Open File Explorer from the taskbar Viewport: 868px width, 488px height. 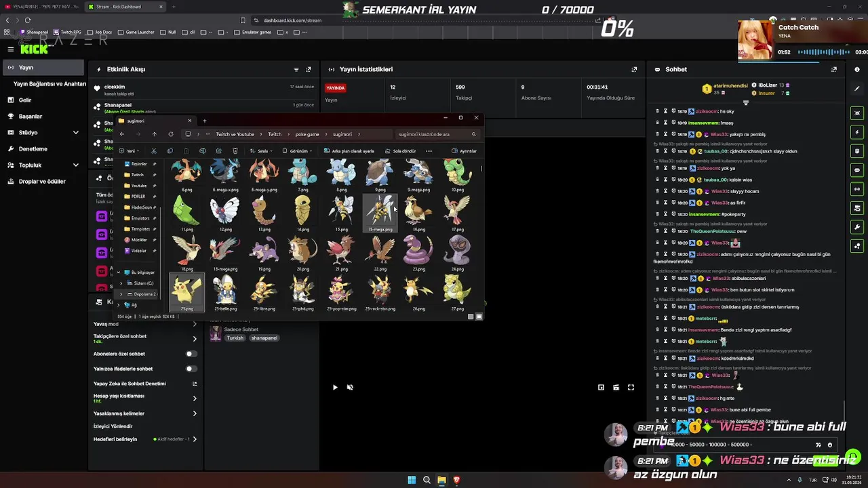441,480
